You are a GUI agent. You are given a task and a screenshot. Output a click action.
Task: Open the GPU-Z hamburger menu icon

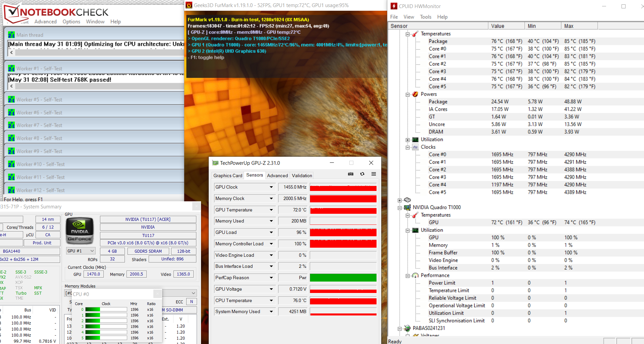(x=374, y=174)
